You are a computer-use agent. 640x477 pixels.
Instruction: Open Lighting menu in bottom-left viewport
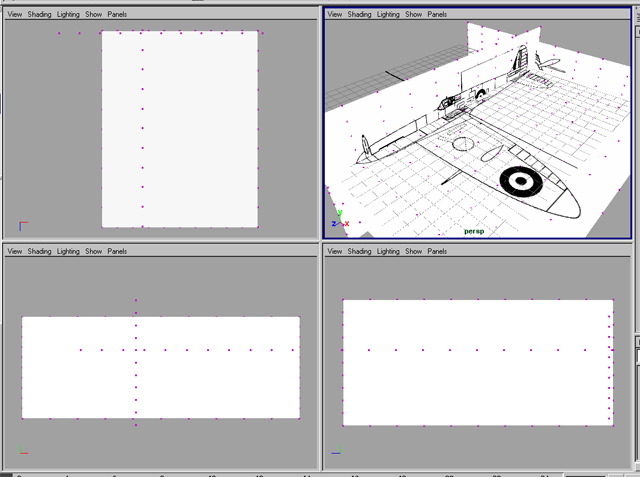(x=68, y=251)
